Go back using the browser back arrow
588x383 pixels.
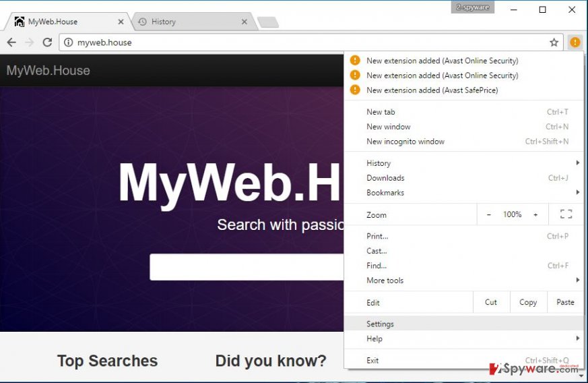point(11,42)
